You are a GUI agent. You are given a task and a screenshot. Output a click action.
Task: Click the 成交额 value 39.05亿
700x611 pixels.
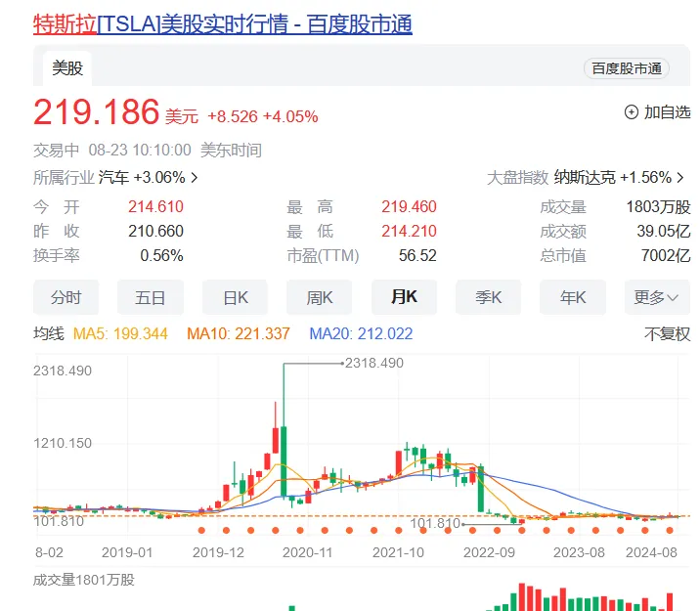pyautogui.click(x=664, y=231)
